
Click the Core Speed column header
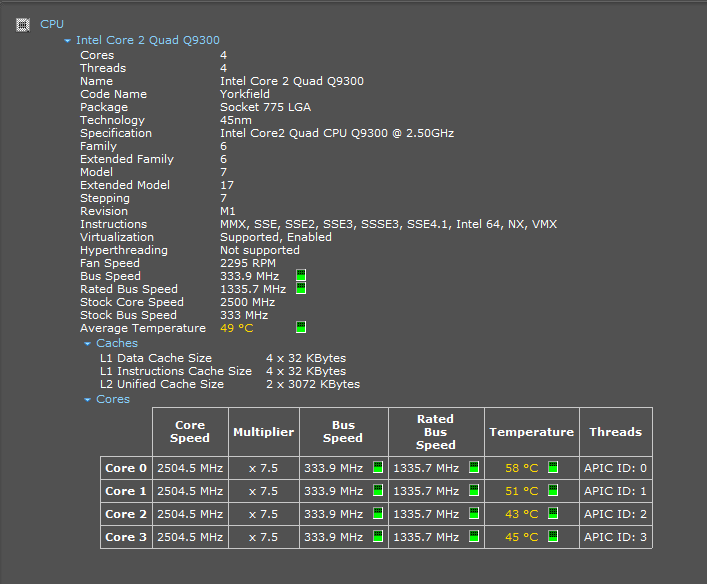click(x=190, y=432)
